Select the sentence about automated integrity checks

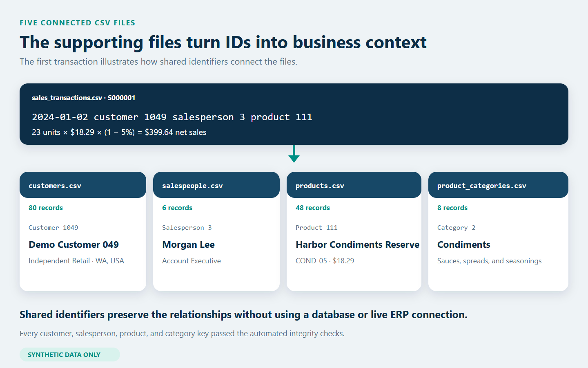(x=182, y=334)
